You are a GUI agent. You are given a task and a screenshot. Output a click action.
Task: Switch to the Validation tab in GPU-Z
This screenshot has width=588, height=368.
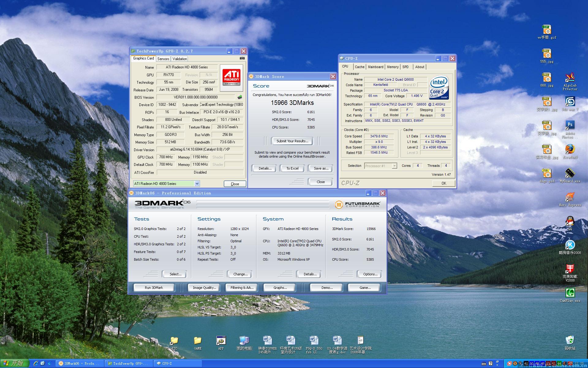pos(180,59)
